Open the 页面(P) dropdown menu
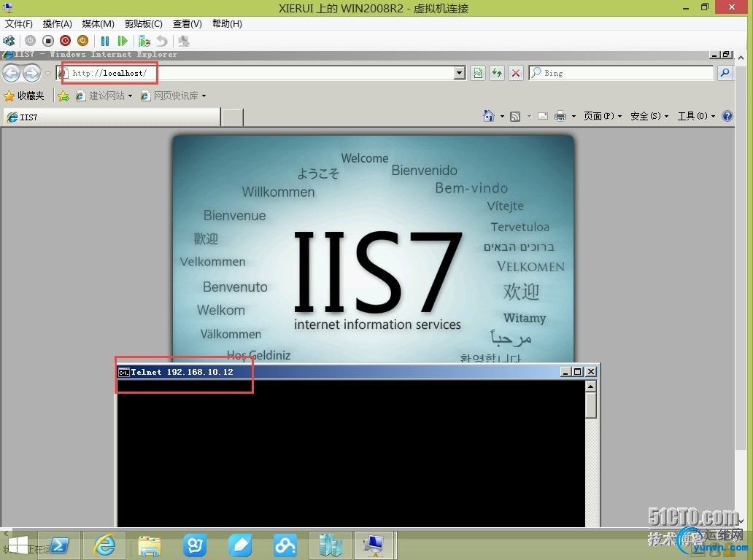Screen dimensions: 753x560 pyautogui.click(x=602, y=116)
